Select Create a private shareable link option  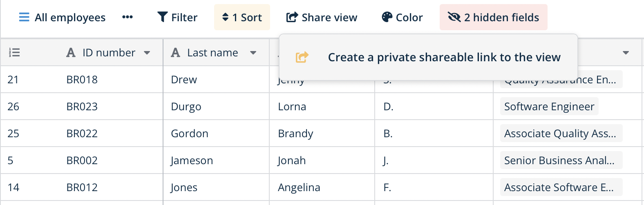pos(444,57)
